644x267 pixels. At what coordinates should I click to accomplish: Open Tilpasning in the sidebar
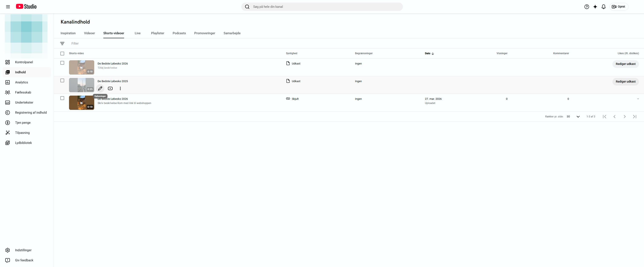(x=27, y=133)
